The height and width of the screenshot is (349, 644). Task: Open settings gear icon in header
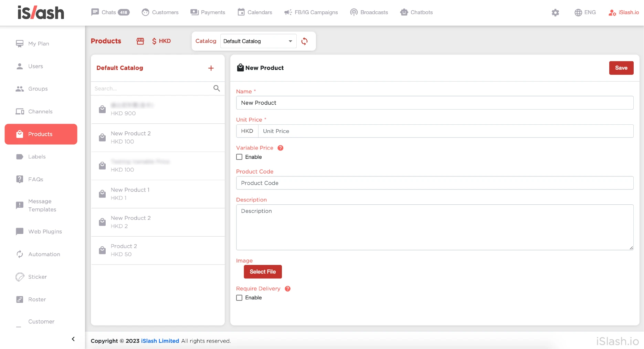pyautogui.click(x=555, y=13)
